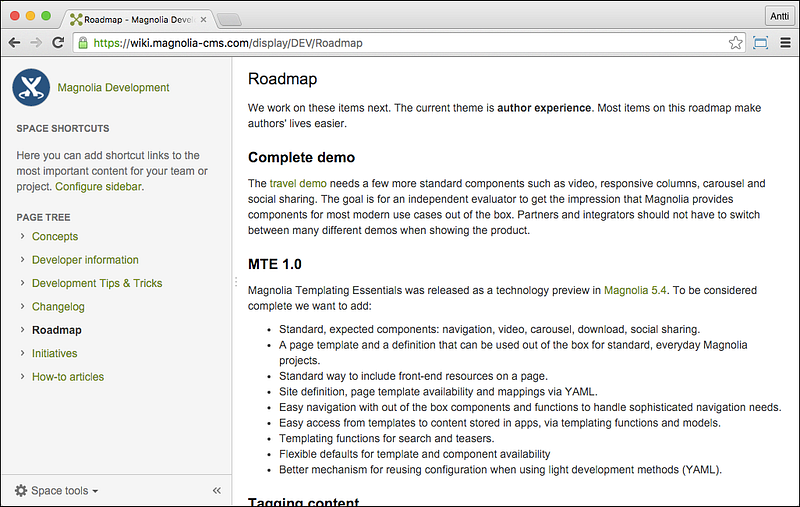This screenshot has height=507, width=800.
Task: Open the Chrome hamburger menu
Action: click(x=785, y=43)
